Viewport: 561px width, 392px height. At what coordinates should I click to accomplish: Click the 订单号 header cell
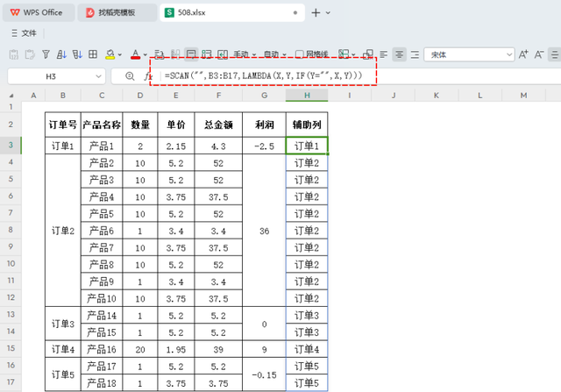pos(63,125)
